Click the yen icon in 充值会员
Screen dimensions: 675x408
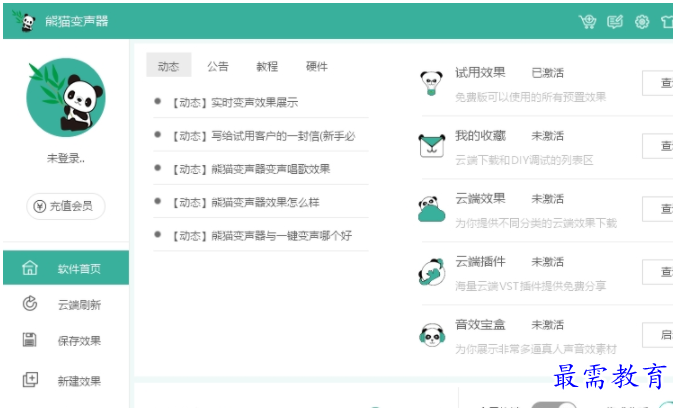[x=40, y=207]
